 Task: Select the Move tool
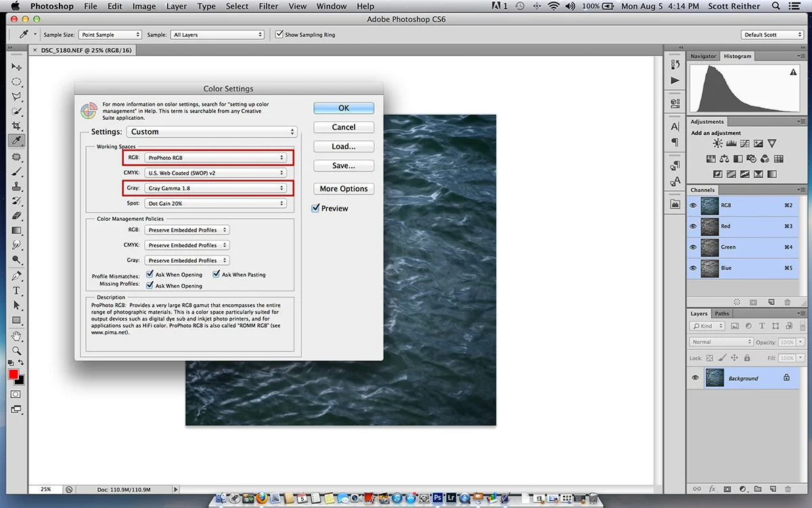tap(17, 67)
